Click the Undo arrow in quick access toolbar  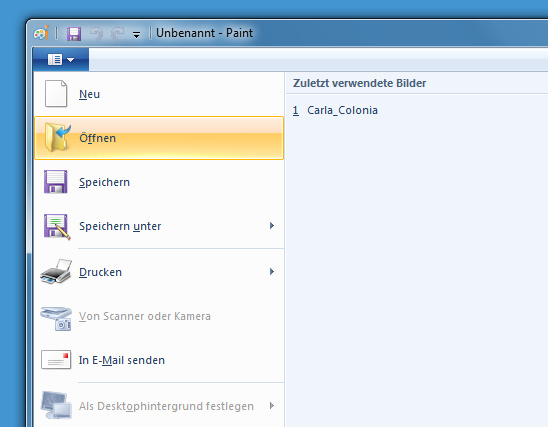tap(96, 34)
